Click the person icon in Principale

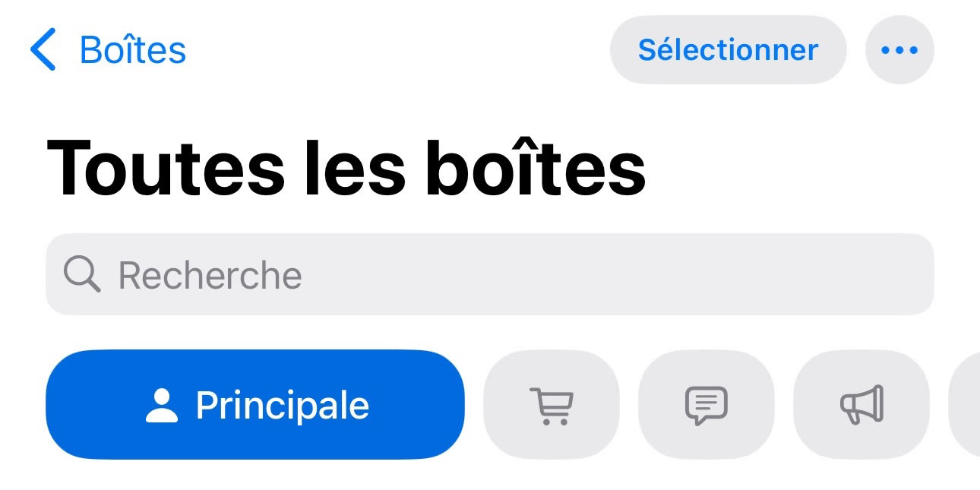161,406
